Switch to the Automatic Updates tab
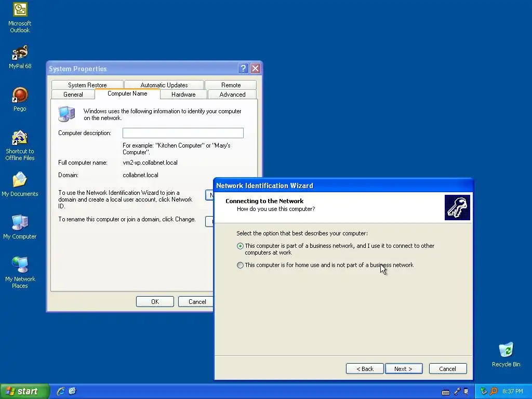The image size is (532, 399). 164,85
